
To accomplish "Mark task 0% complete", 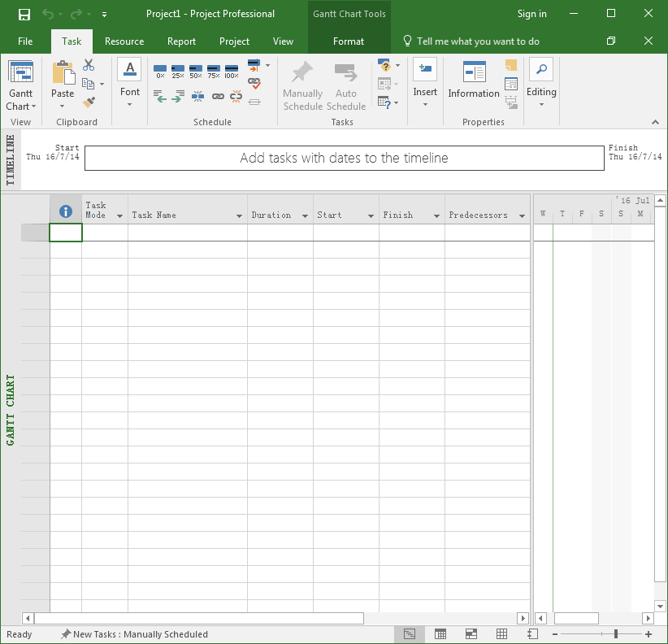I will click(160, 72).
